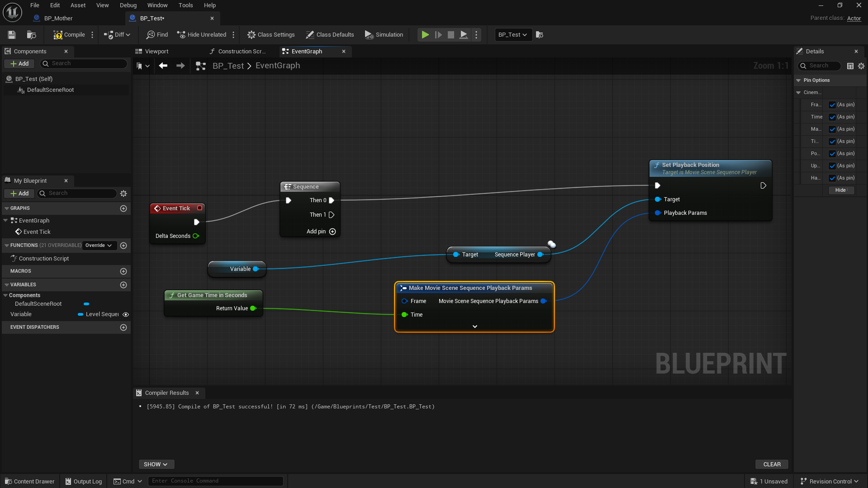
Task: Click the Hide button in Details
Action: (x=841, y=190)
